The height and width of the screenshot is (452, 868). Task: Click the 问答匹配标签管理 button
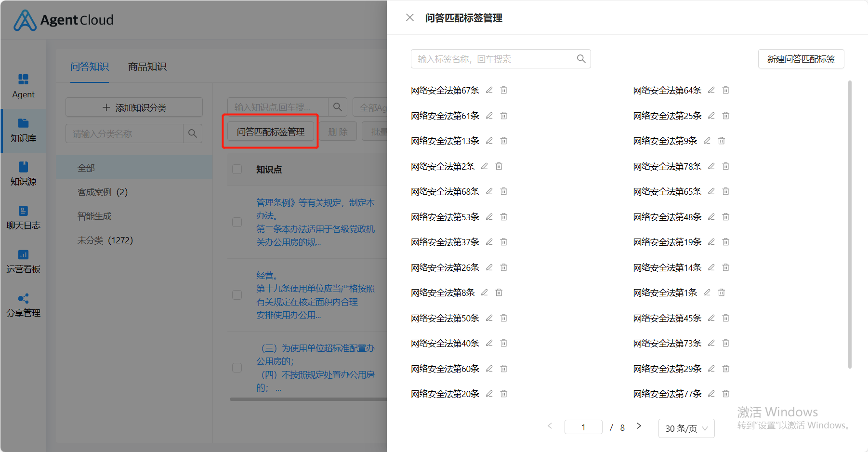coord(270,132)
